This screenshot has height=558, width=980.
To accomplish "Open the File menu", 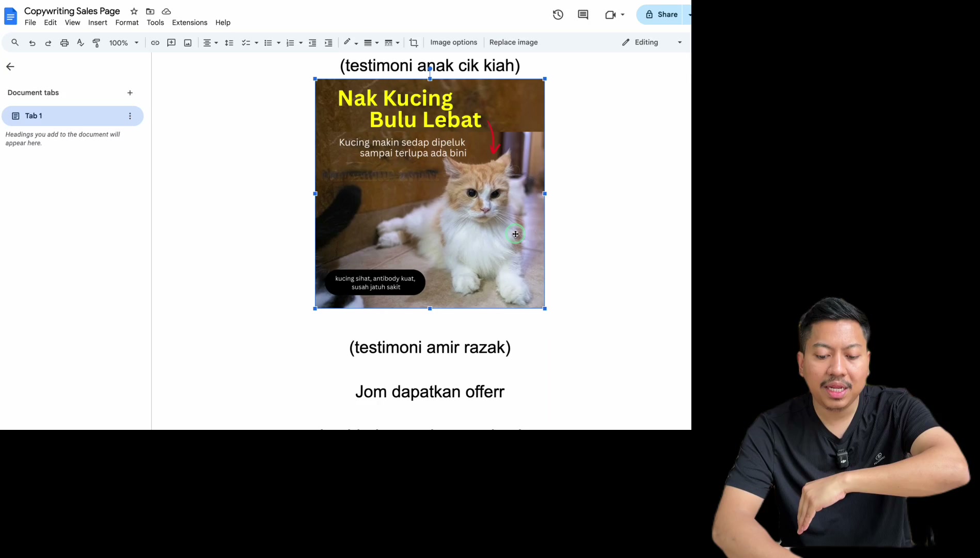I will click(x=30, y=23).
